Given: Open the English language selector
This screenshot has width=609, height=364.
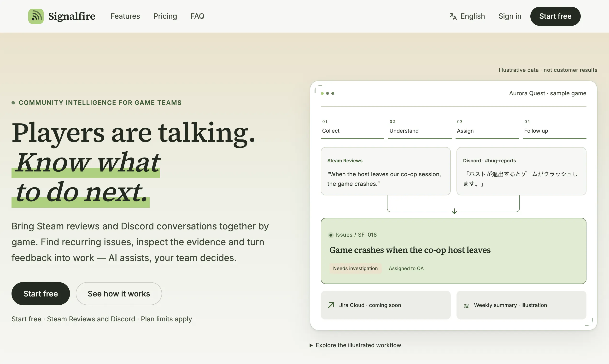Looking at the screenshot, I should (x=467, y=16).
